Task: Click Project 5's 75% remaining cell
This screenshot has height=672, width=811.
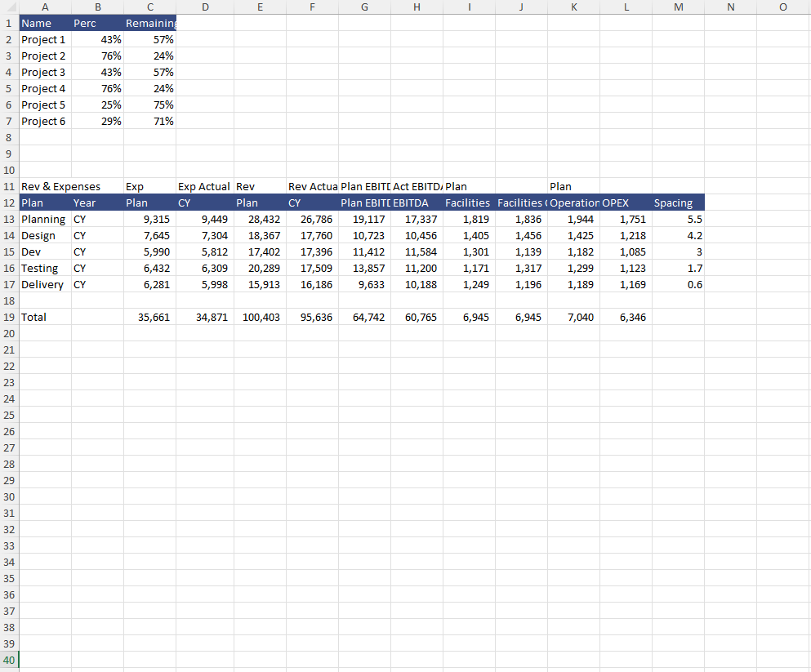Action: 150,105
